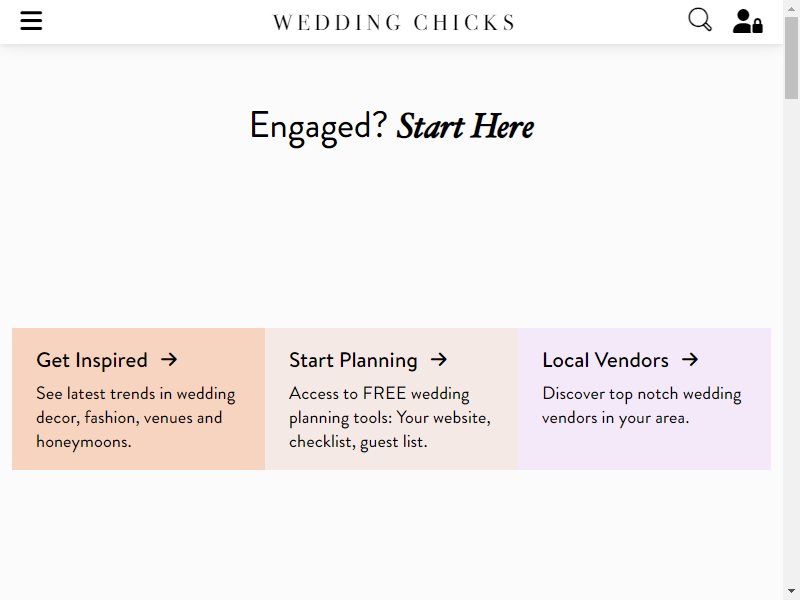Open the Local Vendors heading link
Viewport: 800px width, 600px height.
pos(605,360)
